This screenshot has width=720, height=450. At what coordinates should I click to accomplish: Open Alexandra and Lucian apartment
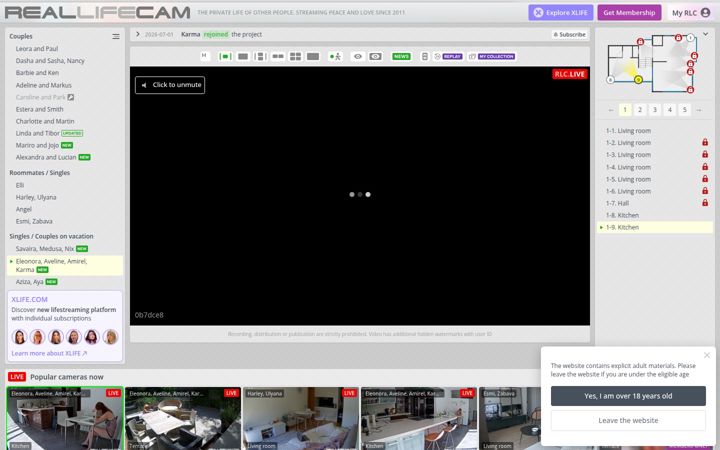coord(46,157)
